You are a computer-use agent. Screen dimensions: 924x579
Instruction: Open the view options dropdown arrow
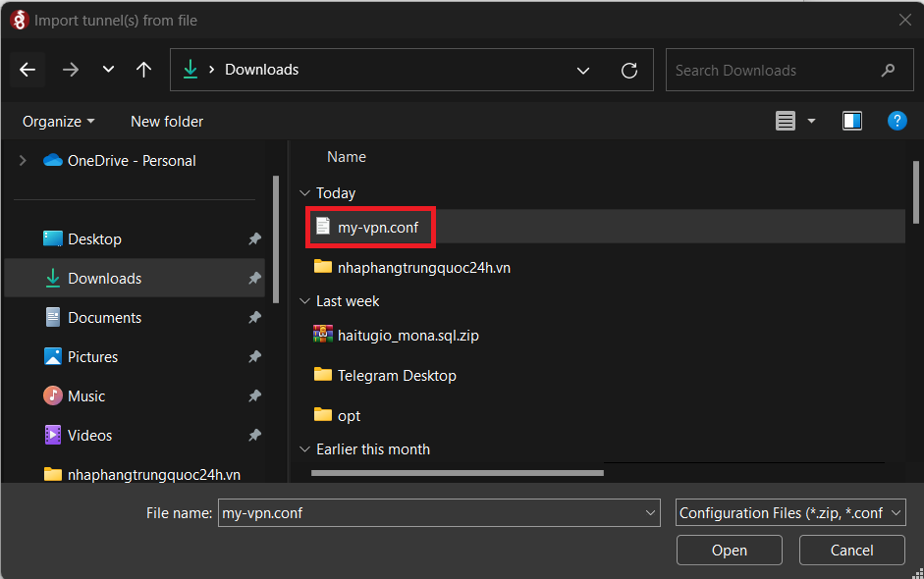pyautogui.click(x=811, y=121)
